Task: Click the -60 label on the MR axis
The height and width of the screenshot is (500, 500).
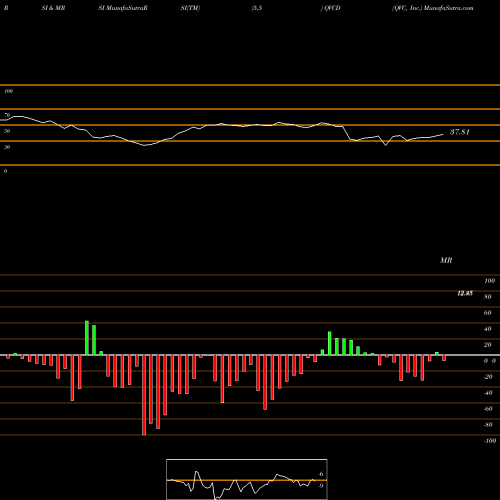Action: tap(488, 409)
